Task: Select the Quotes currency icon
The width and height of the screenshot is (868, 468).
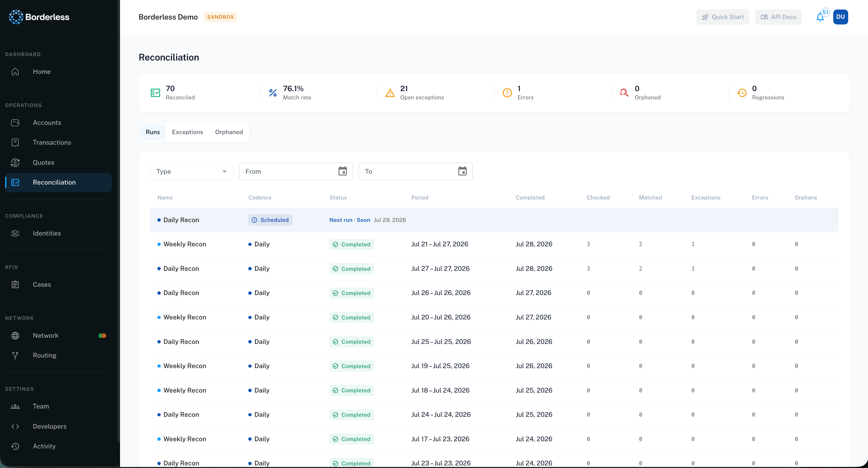Action: pyautogui.click(x=15, y=163)
